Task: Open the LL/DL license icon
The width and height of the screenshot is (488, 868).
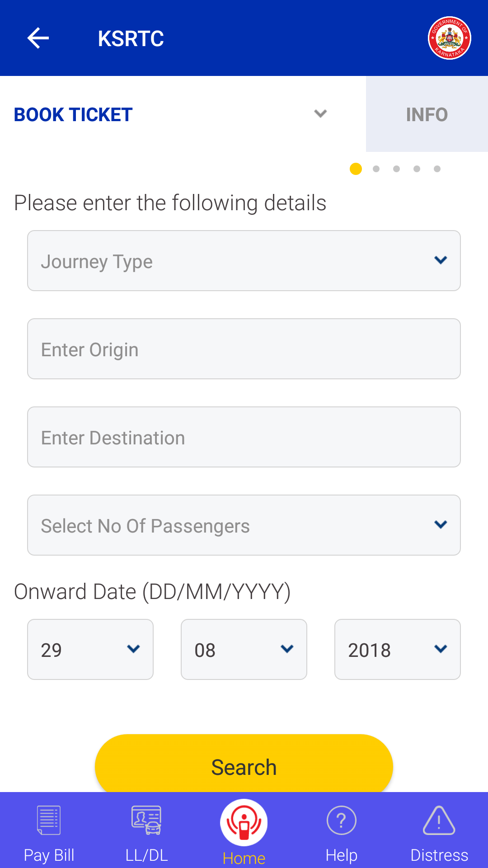Action: click(146, 820)
